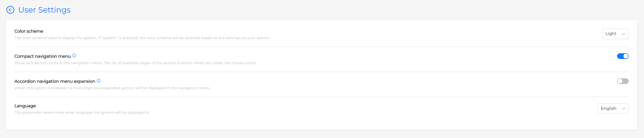644x138 pixels.
Task: Click the word Light in the scheme selector
Action: point(611,34)
